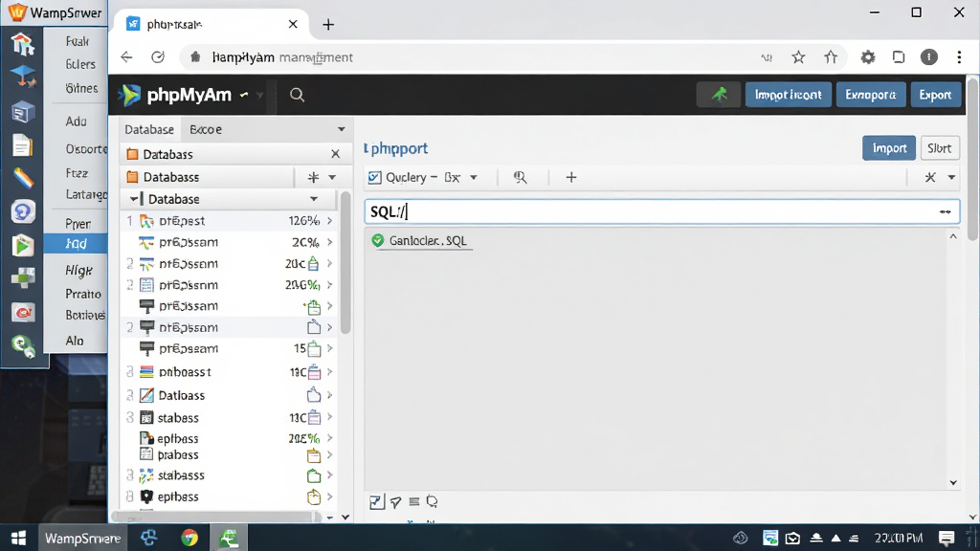Click the plus icon in Databass row
The image size is (980, 551).
coord(313,177)
